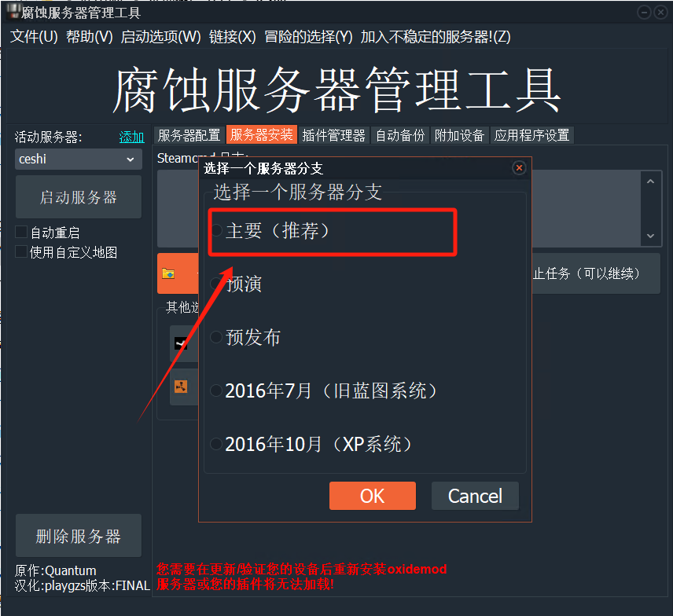Open the 启动选项(W) menu
This screenshot has width=673, height=616.
160,37
